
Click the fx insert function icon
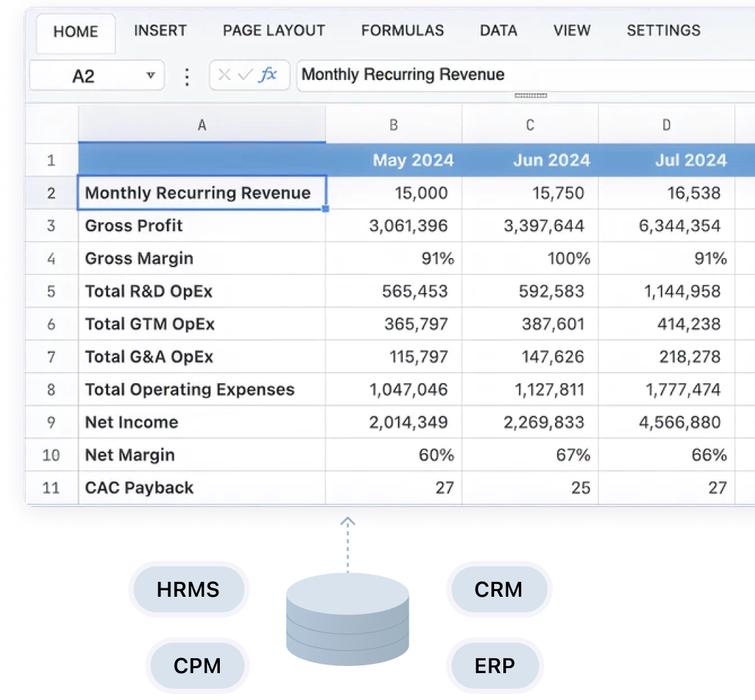268,75
